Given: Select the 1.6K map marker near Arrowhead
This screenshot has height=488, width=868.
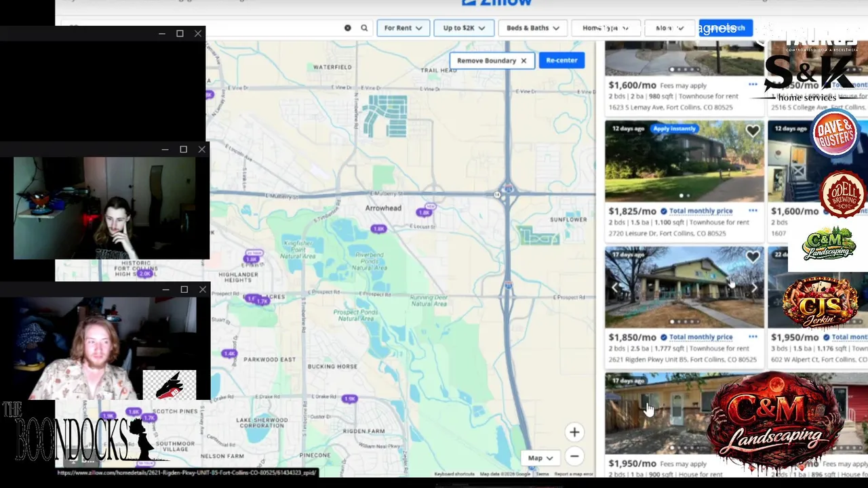Looking at the screenshot, I should (x=425, y=212).
